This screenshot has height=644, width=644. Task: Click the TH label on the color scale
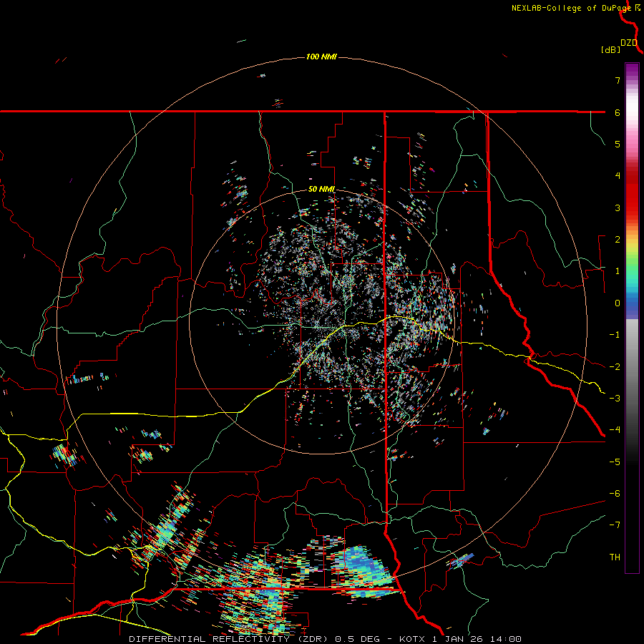coord(615,557)
